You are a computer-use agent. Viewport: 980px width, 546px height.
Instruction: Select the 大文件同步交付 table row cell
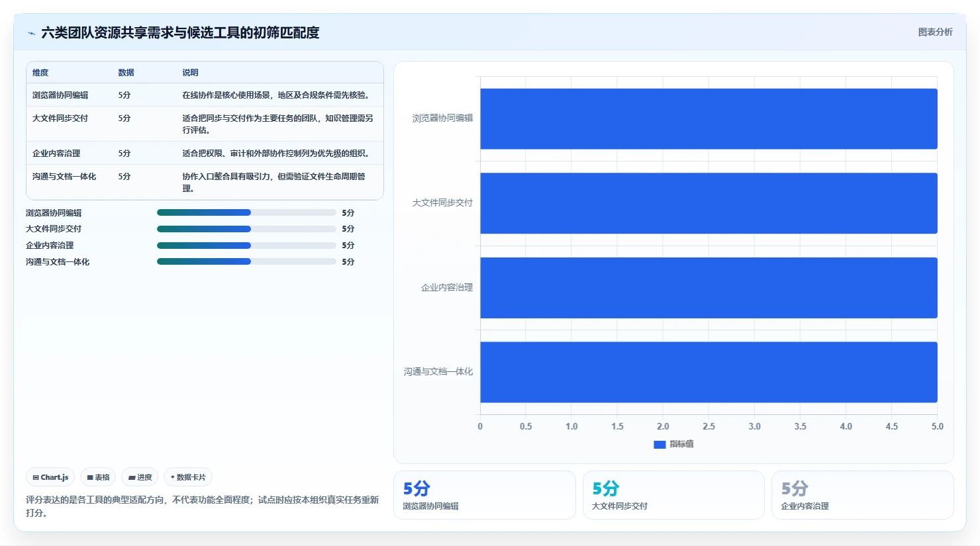[x=60, y=118]
